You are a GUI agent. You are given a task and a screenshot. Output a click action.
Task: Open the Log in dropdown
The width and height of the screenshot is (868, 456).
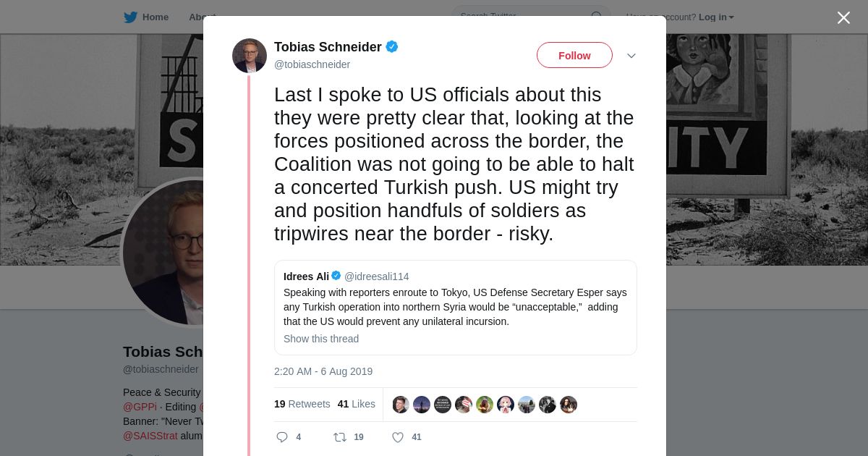click(716, 17)
